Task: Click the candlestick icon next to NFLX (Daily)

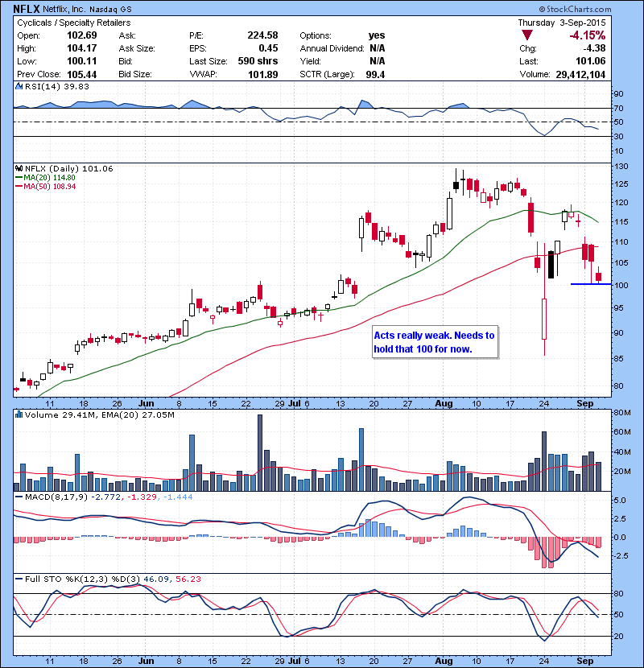Action: (x=19, y=169)
